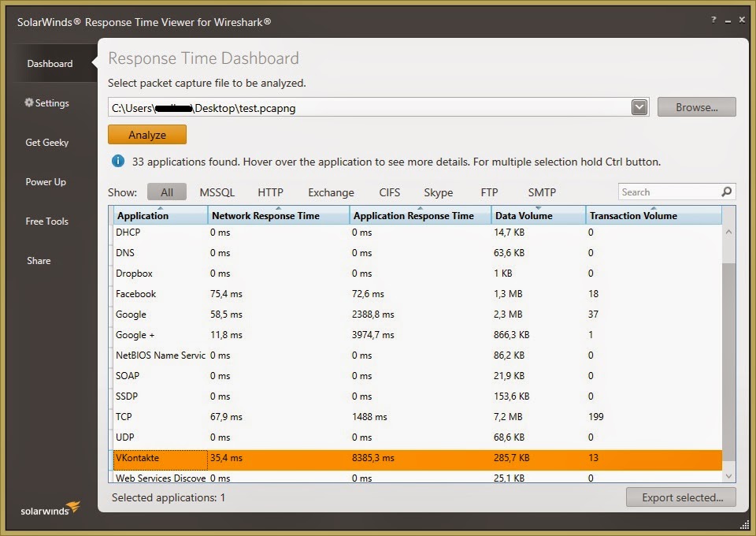The height and width of the screenshot is (536, 756).
Task: Click the 75,4 ms network time cell
Action: [226, 294]
